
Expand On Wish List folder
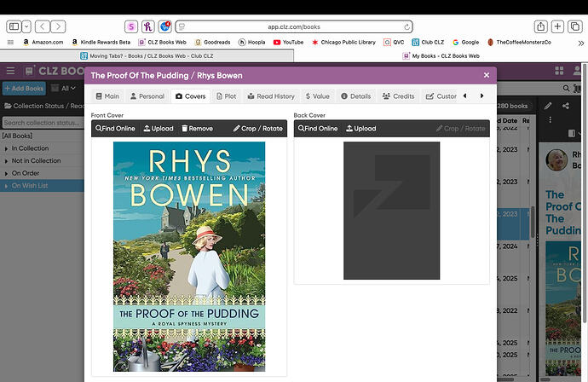[x=6, y=186]
